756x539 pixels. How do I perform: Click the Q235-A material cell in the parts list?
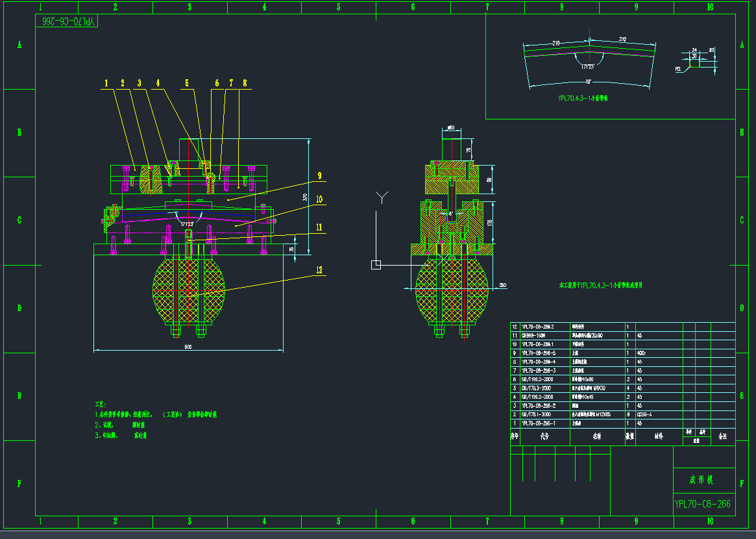point(644,414)
